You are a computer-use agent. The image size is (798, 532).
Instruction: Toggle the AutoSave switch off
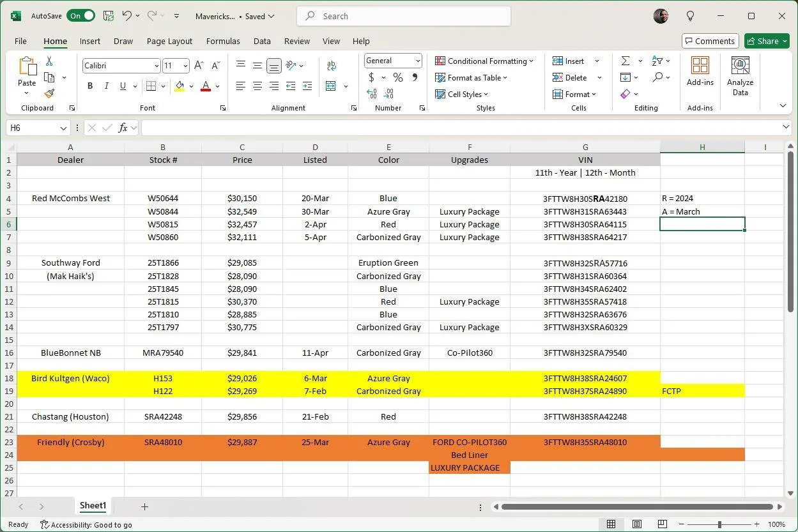pyautogui.click(x=81, y=16)
